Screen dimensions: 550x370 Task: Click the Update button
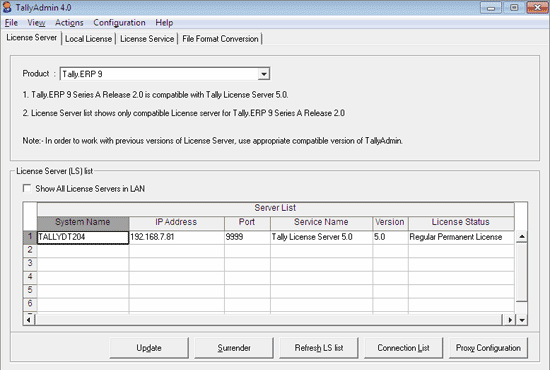tap(149, 348)
